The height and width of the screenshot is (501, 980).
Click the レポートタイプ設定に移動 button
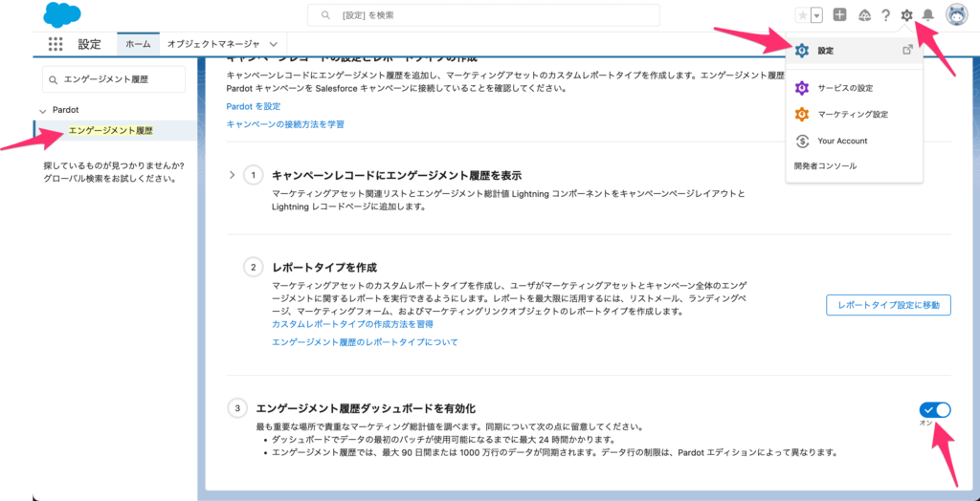click(x=887, y=305)
